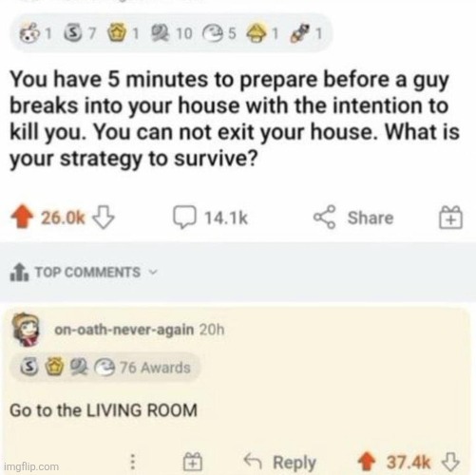This screenshot has height=475, width=476.
Task: Downvote the main post
Action: pyautogui.click(x=103, y=218)
